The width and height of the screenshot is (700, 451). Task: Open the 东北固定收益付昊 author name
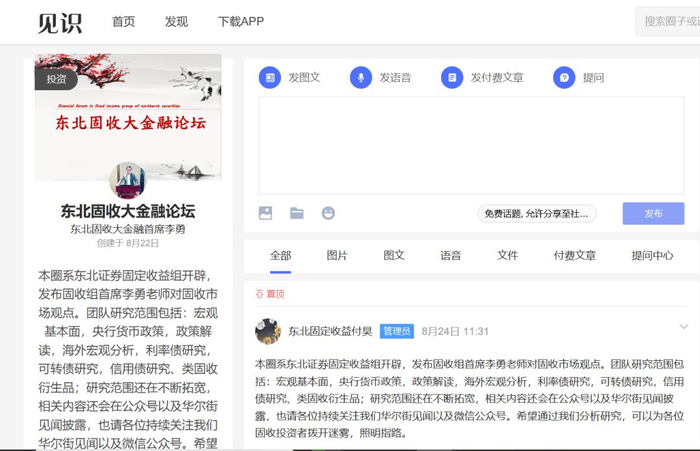pyautogui.click(x=330, y=331)
